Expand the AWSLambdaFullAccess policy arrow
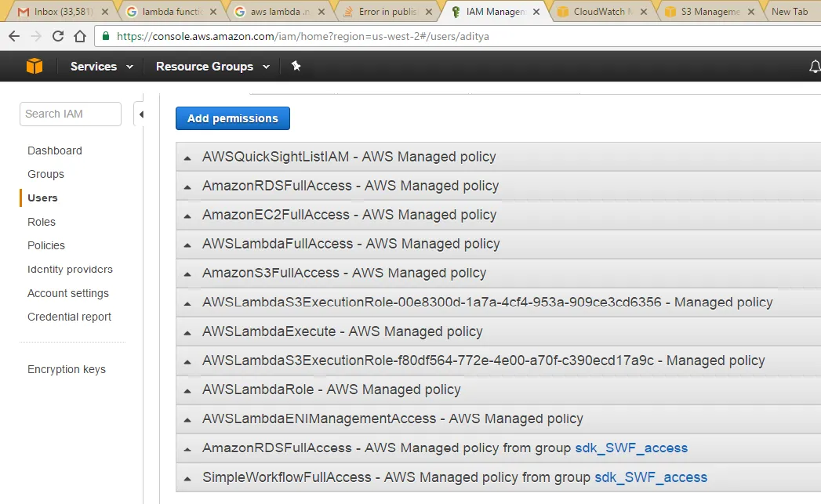Image resolution: width=821 pixels, height=504 pixels. click(187, 245)
